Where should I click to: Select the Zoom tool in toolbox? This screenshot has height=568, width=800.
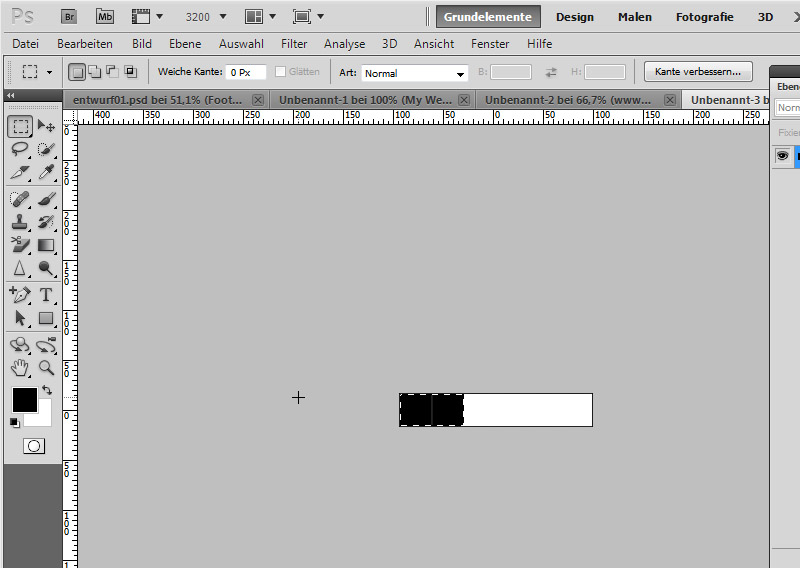click(46, 368)
